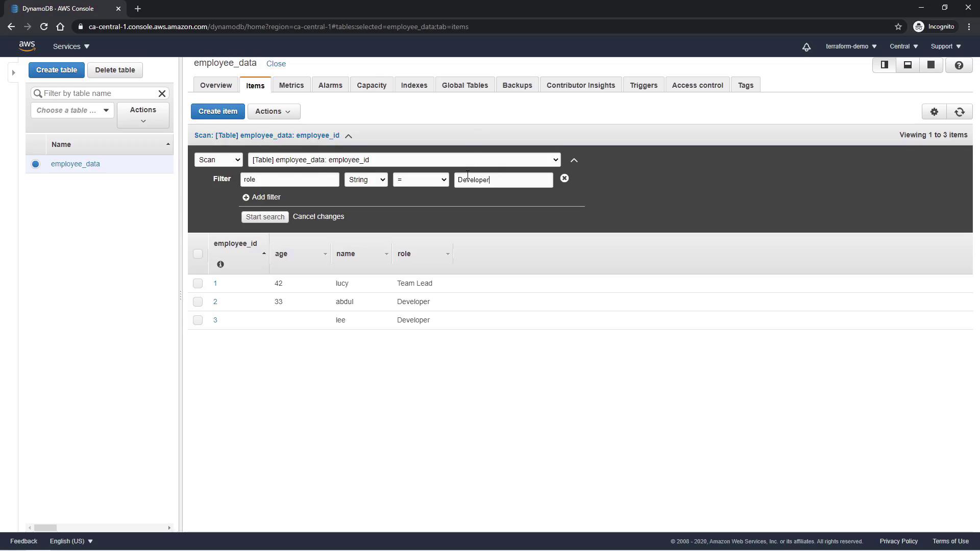This screenshot has height=551, width=980.
Task: Check the checkbox for lee's row
Action: point(198,320)
